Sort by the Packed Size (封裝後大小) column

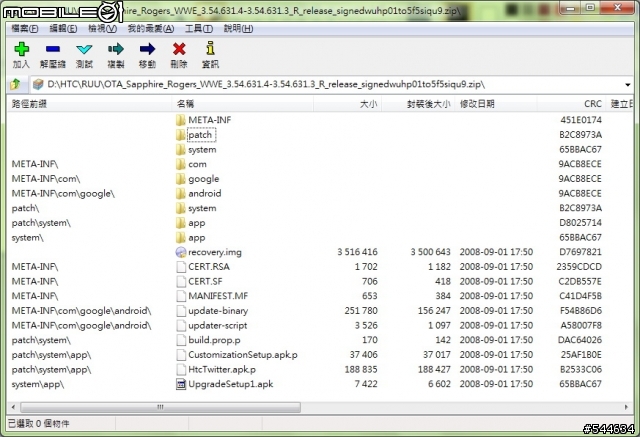click(418, 104)
